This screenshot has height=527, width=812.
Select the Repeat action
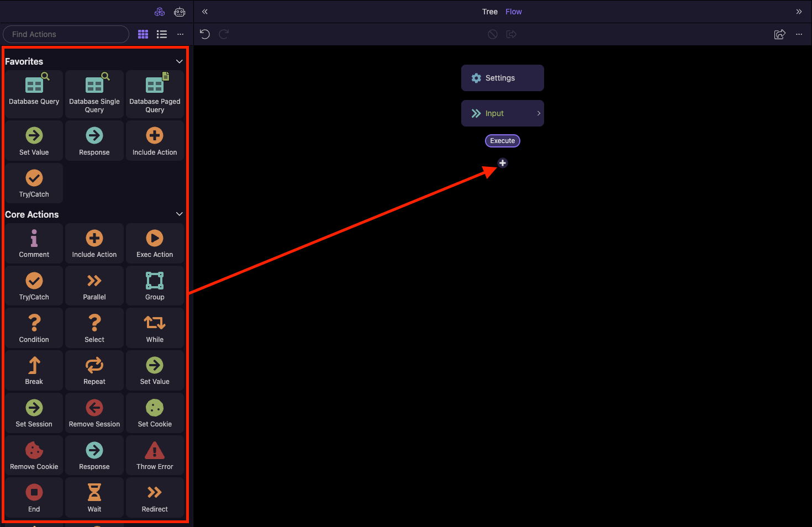coord(94,370)
